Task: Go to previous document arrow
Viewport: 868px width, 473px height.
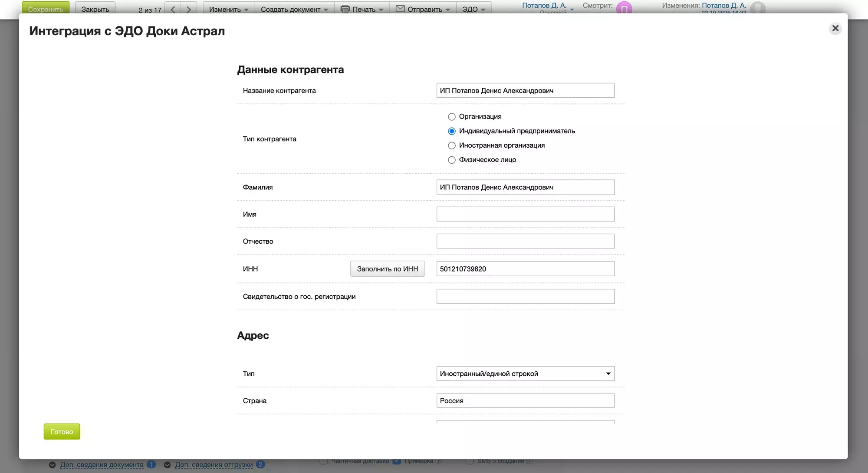Action: tap(173, 9)
